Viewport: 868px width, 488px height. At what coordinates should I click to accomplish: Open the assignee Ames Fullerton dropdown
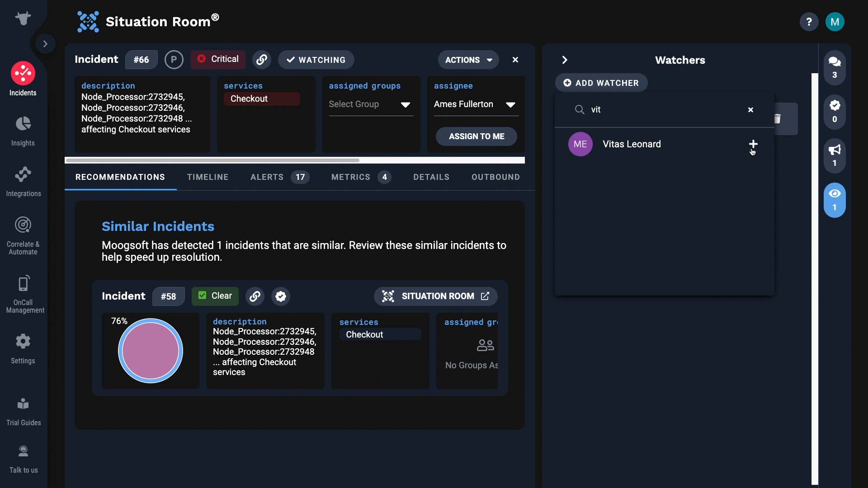476,104
